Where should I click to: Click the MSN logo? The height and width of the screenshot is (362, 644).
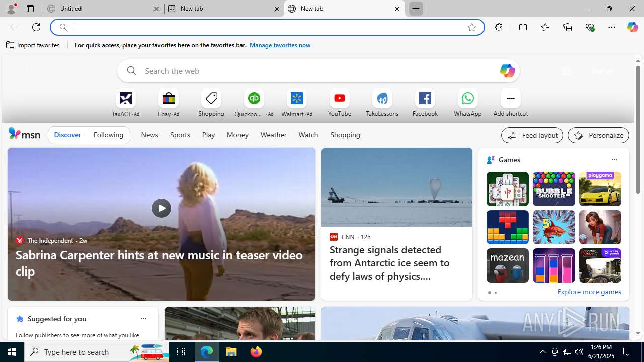point(24,134)
